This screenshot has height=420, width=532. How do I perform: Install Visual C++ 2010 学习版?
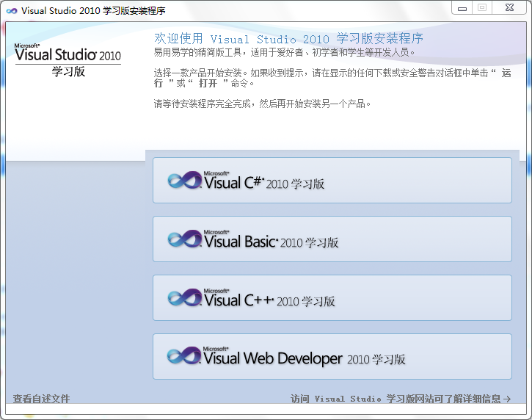pos(332,298)
